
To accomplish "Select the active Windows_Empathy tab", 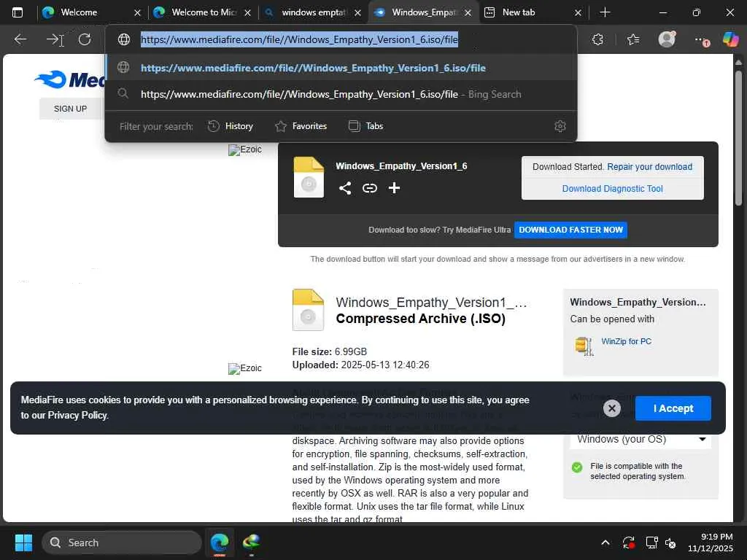I will (423, 12).
